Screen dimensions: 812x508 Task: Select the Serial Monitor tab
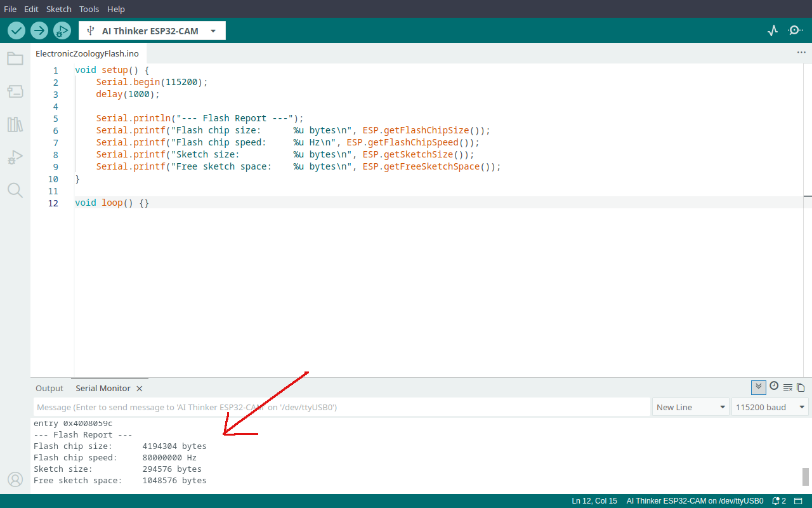(x=103, y=388)
